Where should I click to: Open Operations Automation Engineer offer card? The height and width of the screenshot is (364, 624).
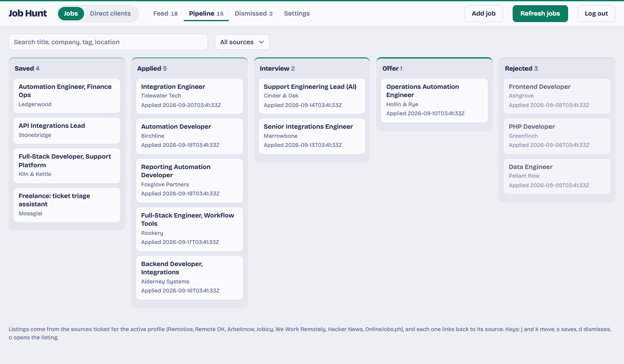click(434, 101)
